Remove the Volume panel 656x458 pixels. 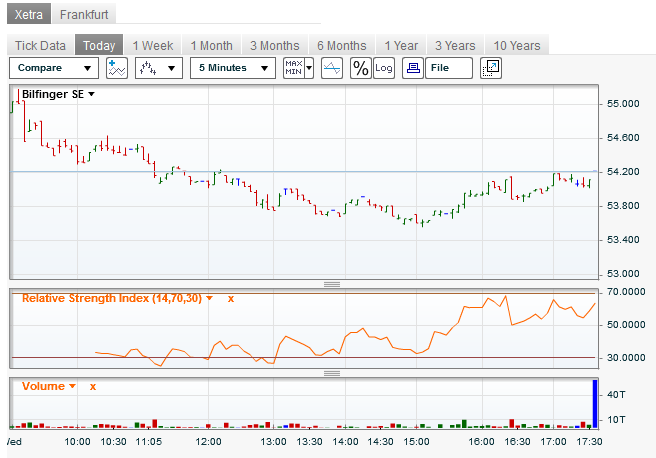93,386
